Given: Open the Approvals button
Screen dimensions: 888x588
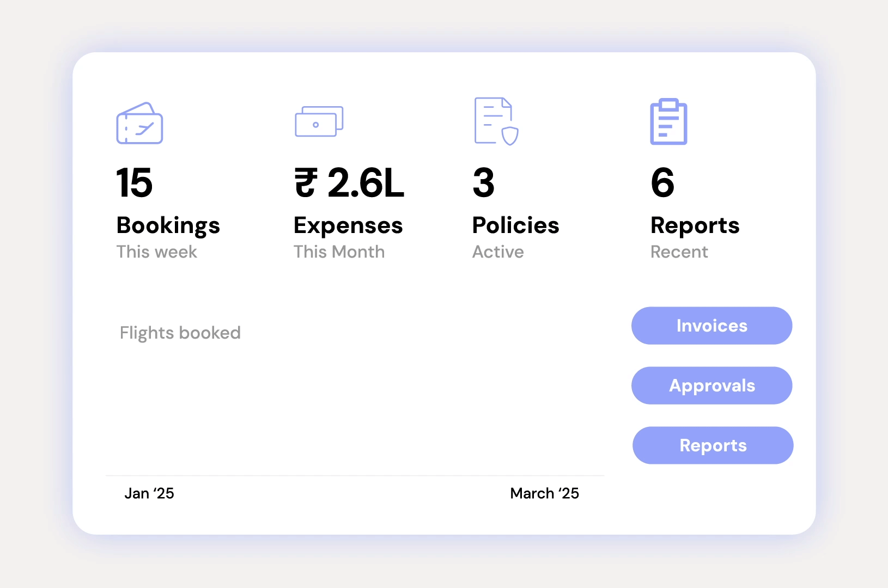Looking at the screenshot, I should (711, 385).
